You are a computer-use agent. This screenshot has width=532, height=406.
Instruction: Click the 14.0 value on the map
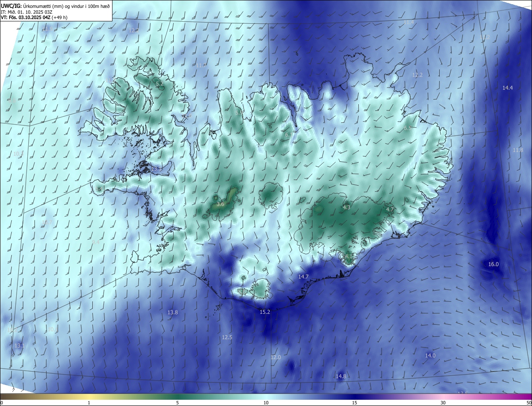click(x=430, y=356)
